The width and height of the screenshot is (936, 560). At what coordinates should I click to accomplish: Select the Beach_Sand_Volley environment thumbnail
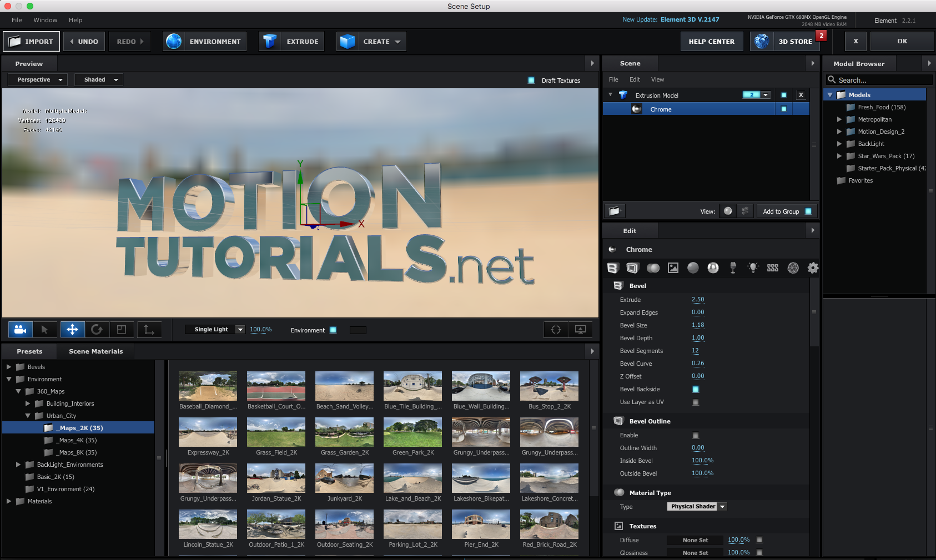[x=344, y=386]
